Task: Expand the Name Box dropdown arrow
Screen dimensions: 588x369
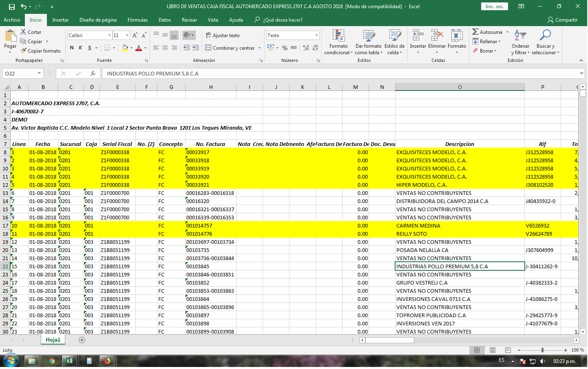Action: (39, 73)
